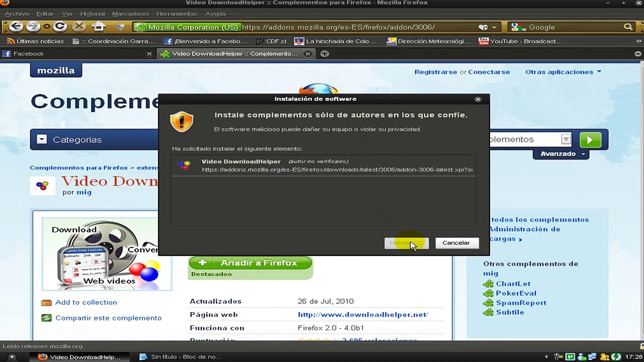Open the SpamReport add-on link
Image resolution: width=644 pixels, height=362 pixels.
521,303
